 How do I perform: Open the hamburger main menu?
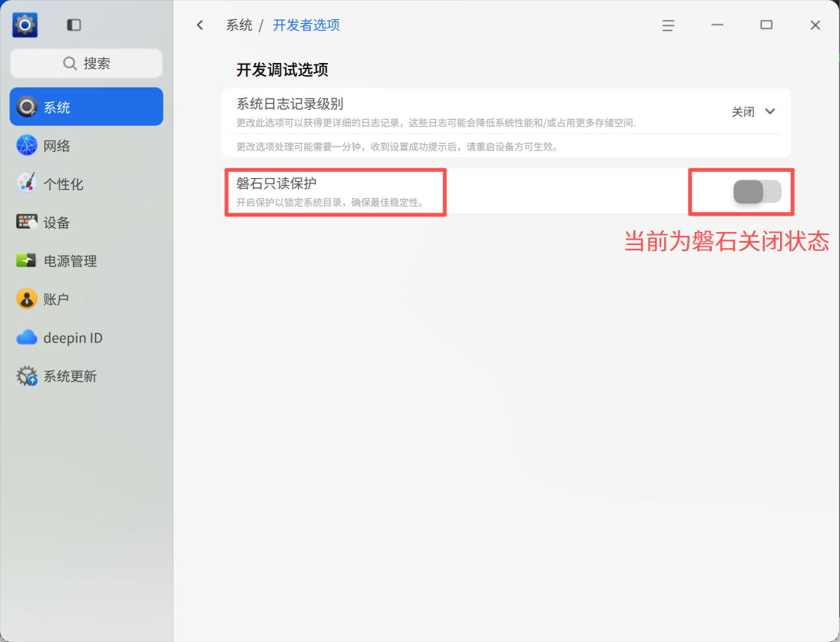668,25
